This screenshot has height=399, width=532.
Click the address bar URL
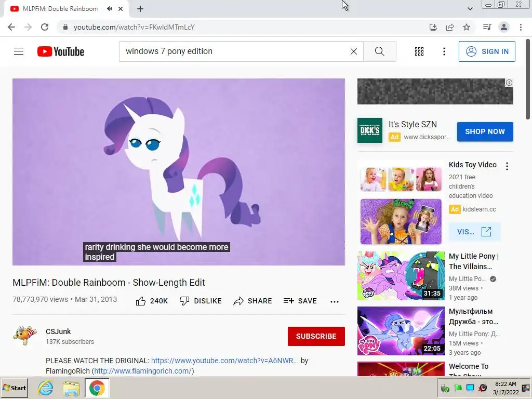134,27
